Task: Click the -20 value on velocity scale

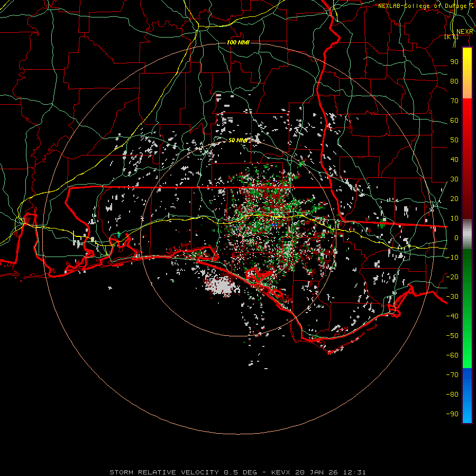Action: [x=452, y=277]
